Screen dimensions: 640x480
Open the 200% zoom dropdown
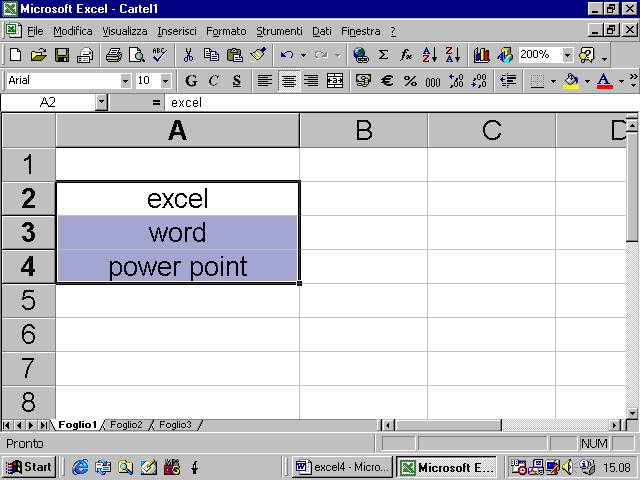(x=567, y=55)
